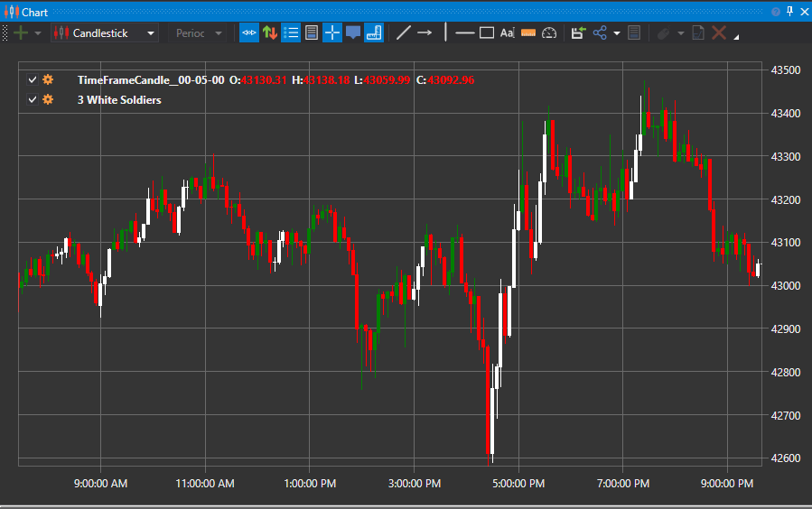Open settings gear for 3 White Soldiers
This screenshot has width=812, height=509.
[x=48, y=99]
